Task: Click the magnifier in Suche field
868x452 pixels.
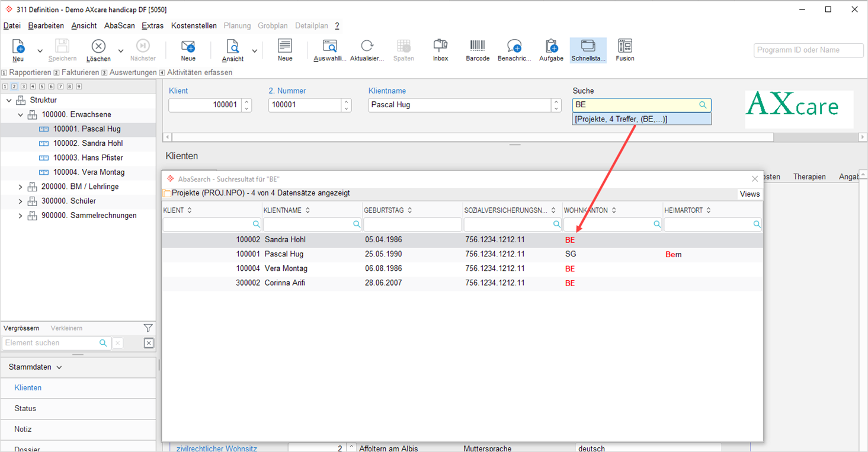Action: pos(703,105)
